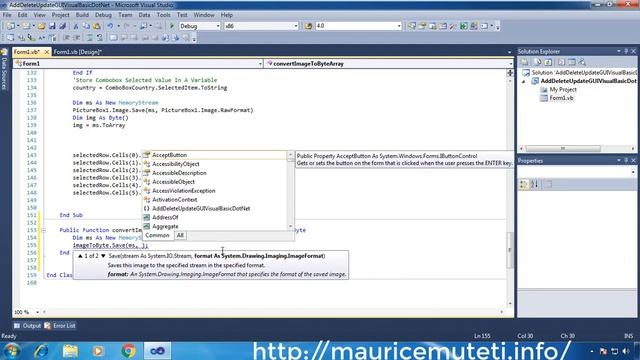
Task: Show next overload in Save tooltip
Action: point(103,256)
